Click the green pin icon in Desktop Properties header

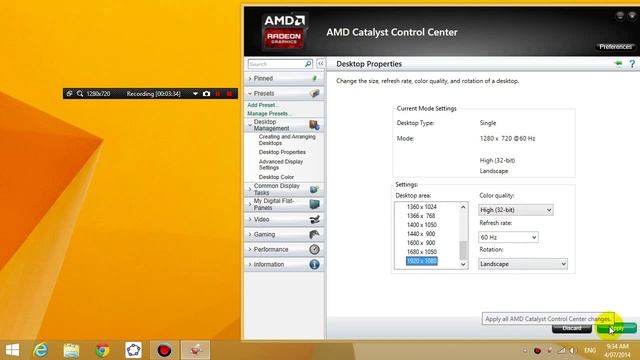coord(619,63)
